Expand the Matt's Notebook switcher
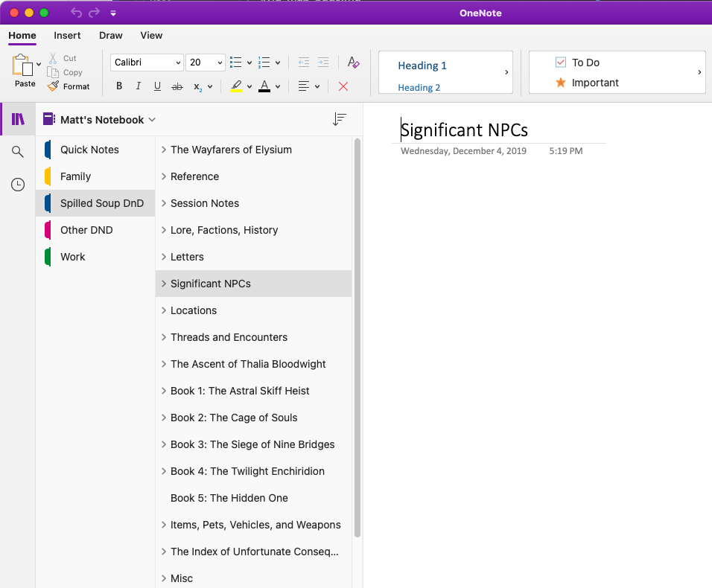712x588 pixels. click(x=152, y=119)
